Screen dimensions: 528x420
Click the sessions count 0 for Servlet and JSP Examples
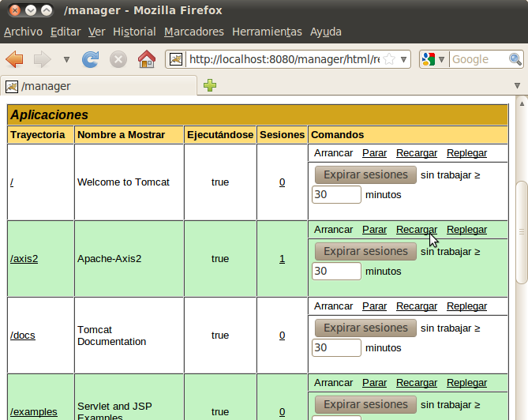click(x=283, y=412)
